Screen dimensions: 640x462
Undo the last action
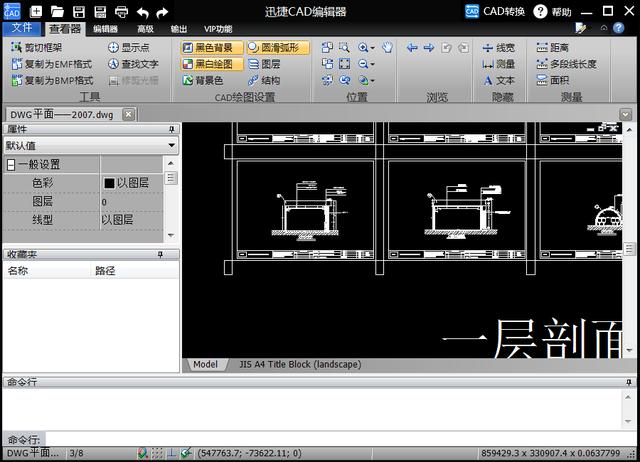point(142,13)
